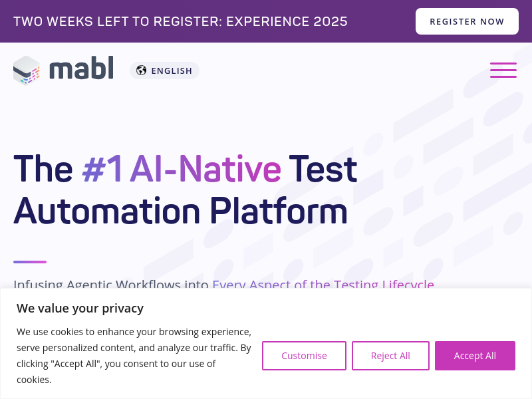Image resolution: width=532 pixels, height=399 pixels.
Task: Click the gradient #1 AI-Native headline text
Action: [181, 168]
